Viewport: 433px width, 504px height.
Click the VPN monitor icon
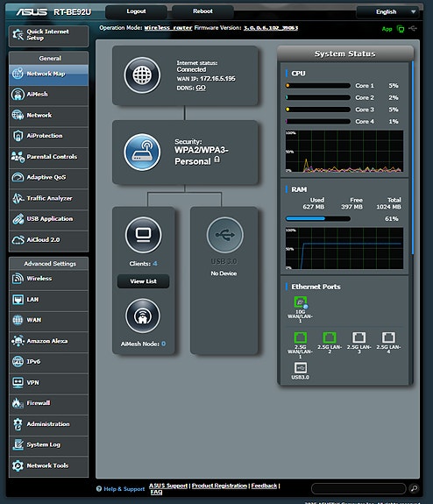(18, 382)
